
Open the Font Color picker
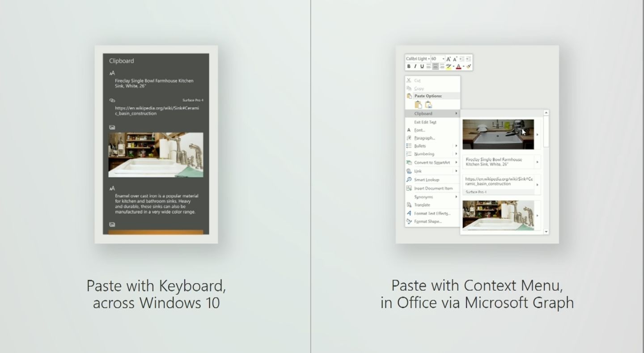[x=459, y=66]
